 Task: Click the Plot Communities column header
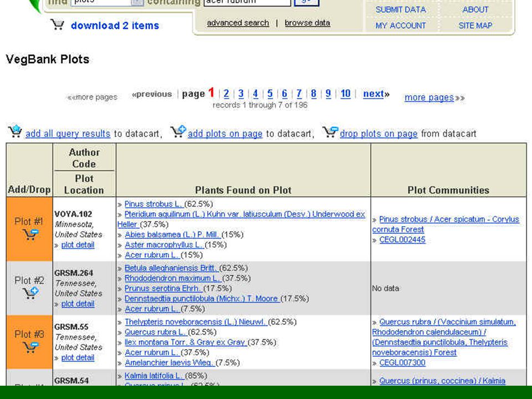pos(448,190)
